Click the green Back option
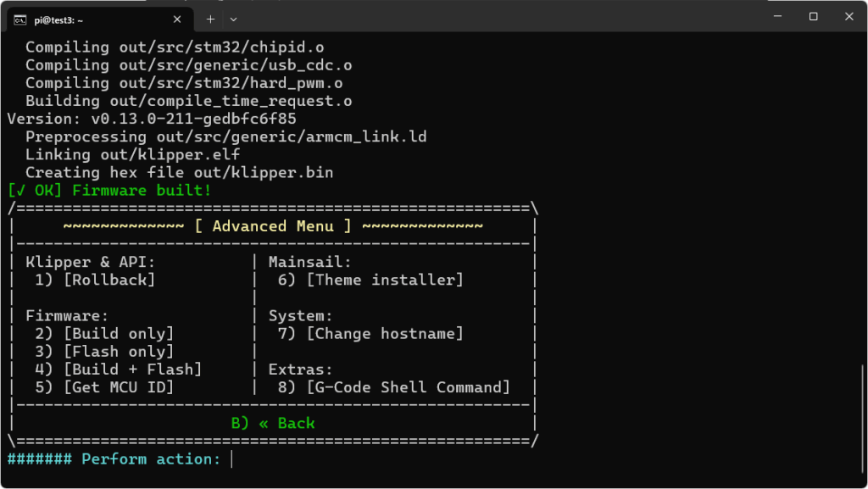This screenshot has height=489, width=868. point(273,424)
